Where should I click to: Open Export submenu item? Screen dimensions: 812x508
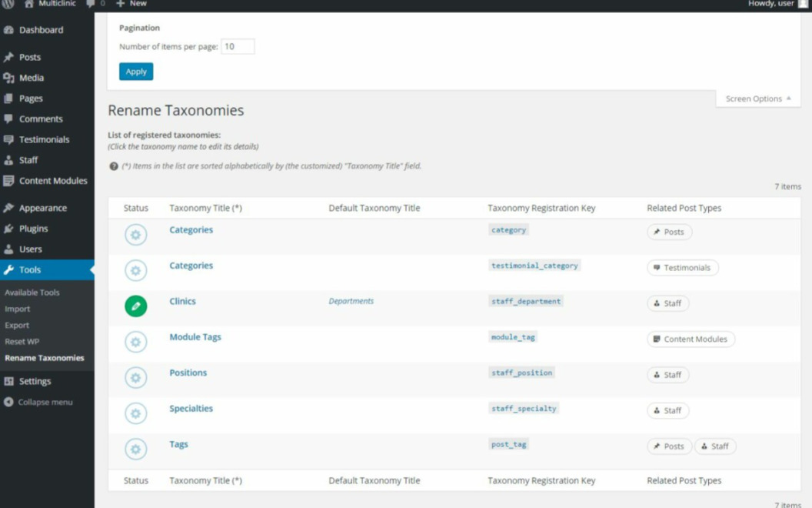(x=17, y=326)
